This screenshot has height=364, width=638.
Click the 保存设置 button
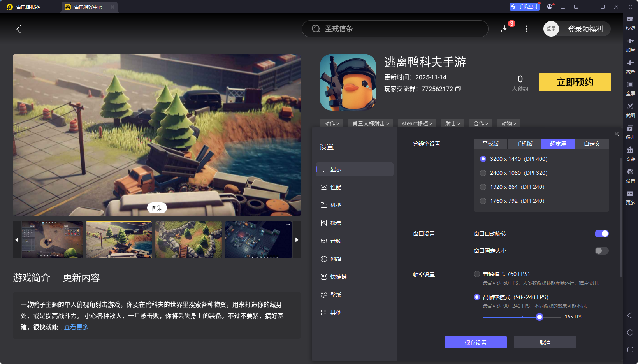tap(475, 342)
